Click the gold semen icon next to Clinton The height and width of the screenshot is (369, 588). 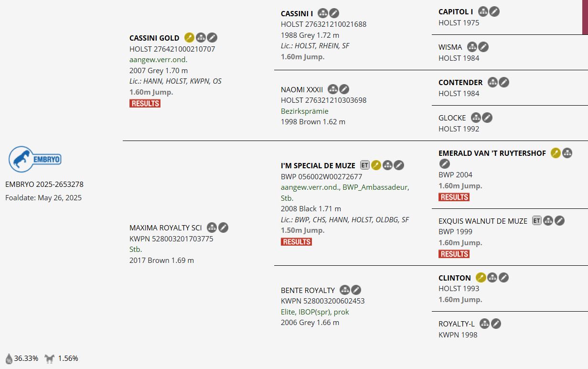click(x=481, y=278)
